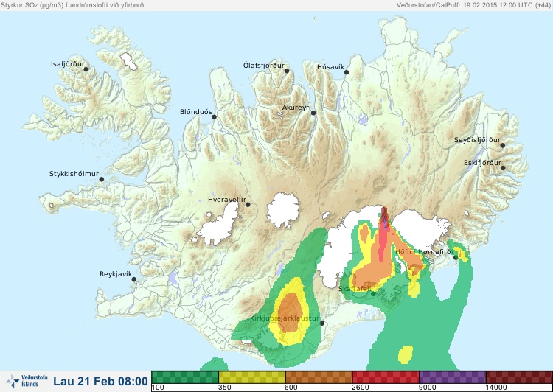Click the Stykkishólmur marker dot

click(102, 179)
